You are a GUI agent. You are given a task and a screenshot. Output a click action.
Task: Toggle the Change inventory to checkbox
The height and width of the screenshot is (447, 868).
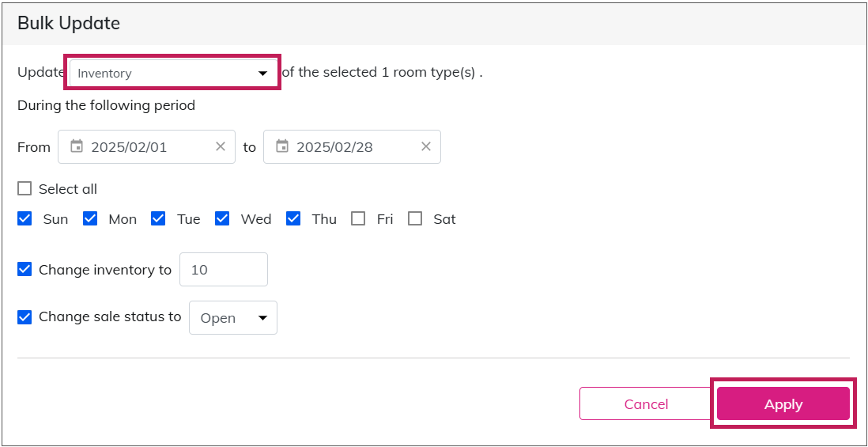(x=25, y=270)
